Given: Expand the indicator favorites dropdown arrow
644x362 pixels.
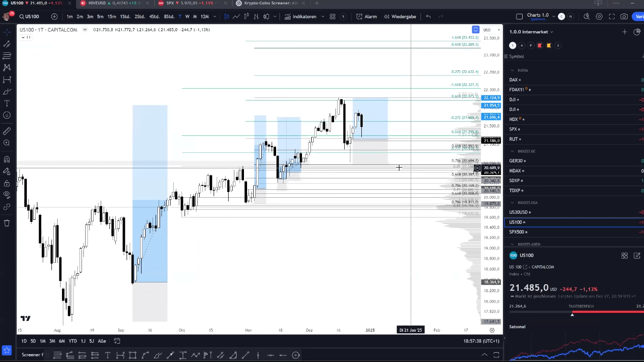Looking at the screenshot, I should pos(323,17).
